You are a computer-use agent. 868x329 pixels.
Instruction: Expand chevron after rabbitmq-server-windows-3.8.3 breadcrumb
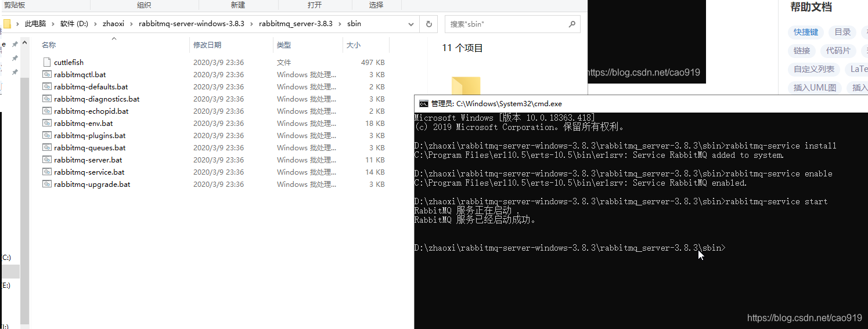(252, 24)
